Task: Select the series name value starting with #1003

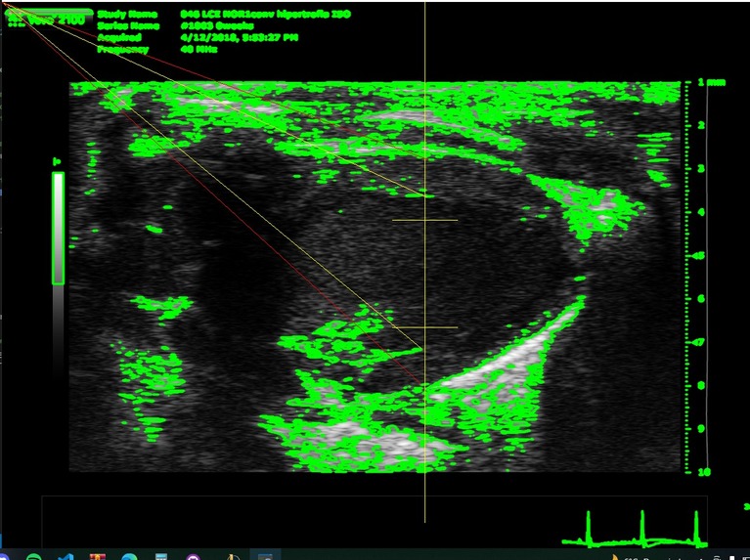Action: [x=217, y=25]
